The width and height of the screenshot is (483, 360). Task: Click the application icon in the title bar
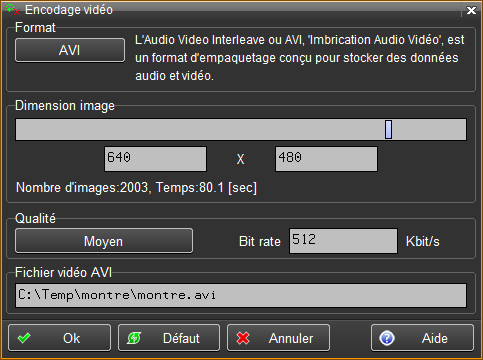[x=13, y=9]
